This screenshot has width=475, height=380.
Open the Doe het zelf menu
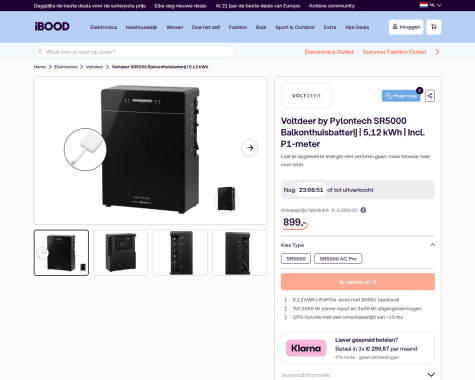(206, 27)
